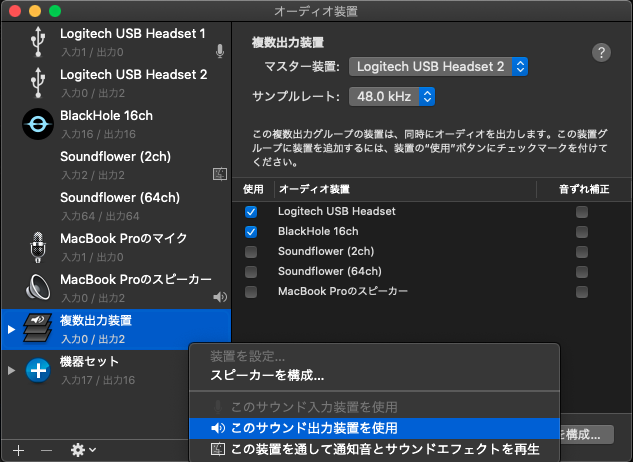Toggle 音ずれ補正 for Logitech USB Headset
This screenshot has height=462, width=633.
[x=582, y=212]
